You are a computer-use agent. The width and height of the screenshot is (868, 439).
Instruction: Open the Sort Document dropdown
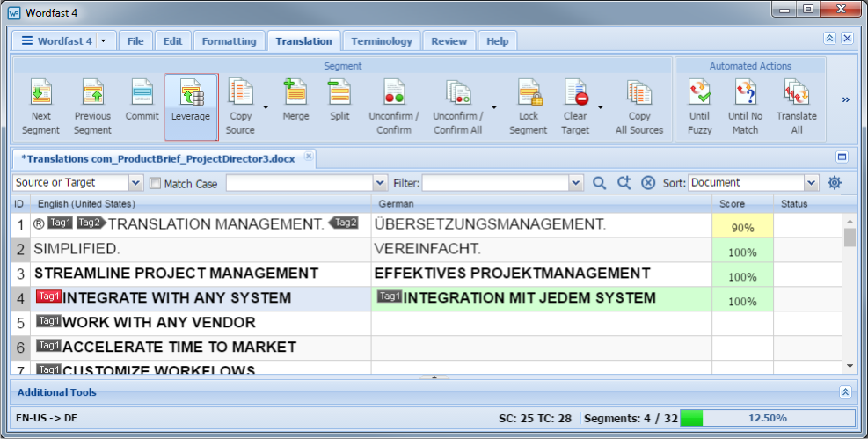811,183
